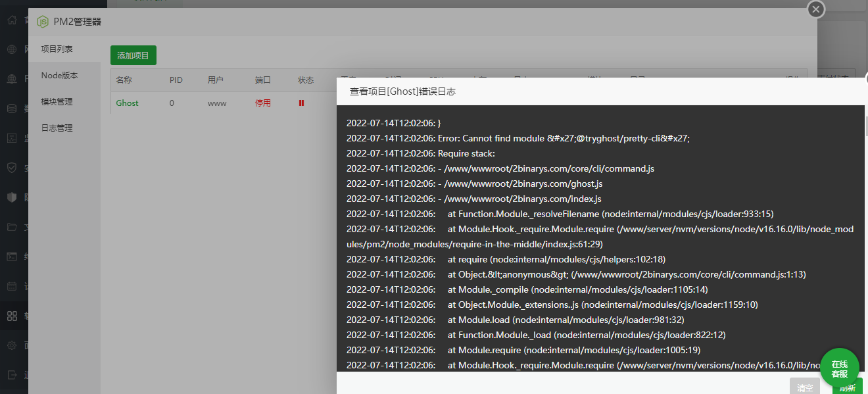
Task: Click the 查看项目[Ghost]错误日志 title
Action: coord(402,91)
